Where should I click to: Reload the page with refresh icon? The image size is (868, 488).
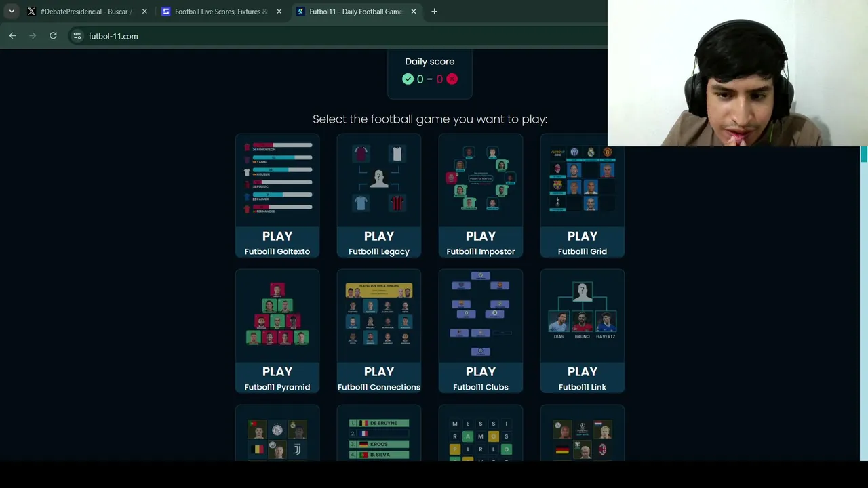[53, 36]
